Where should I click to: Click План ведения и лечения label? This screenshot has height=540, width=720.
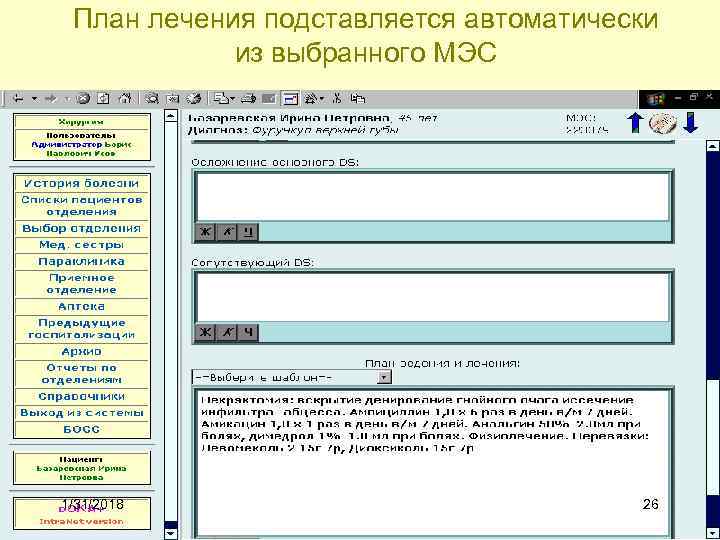[x=442, y=363]
